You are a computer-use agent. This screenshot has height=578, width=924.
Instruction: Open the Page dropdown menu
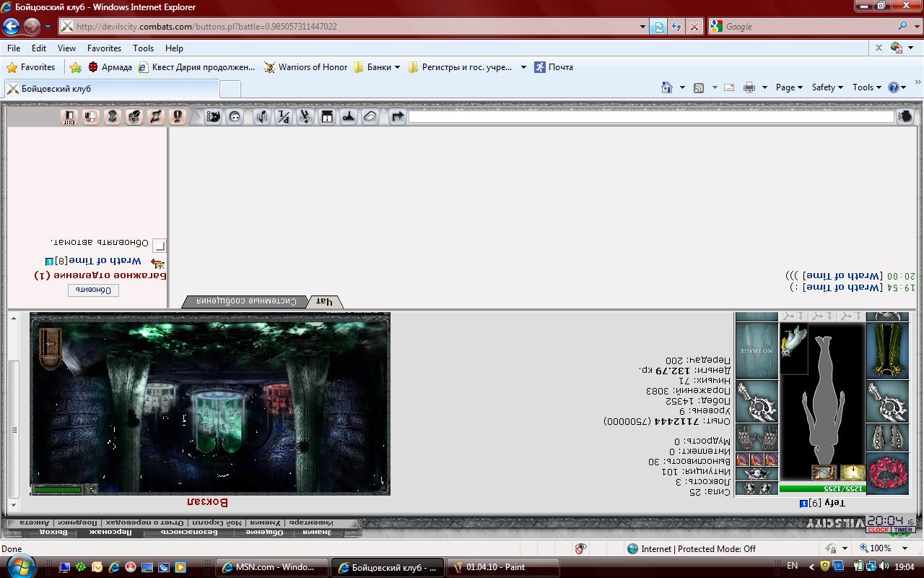click(789, 87)
